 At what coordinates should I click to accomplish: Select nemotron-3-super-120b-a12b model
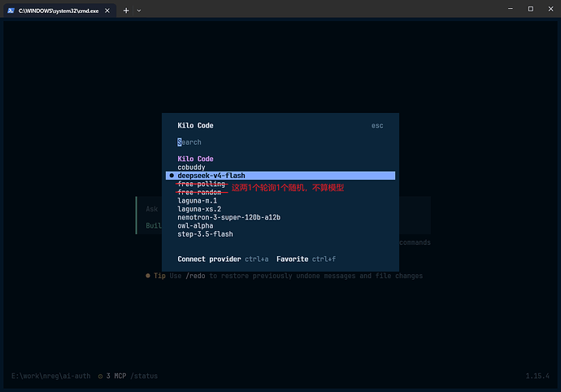click(x=229, y=217)
